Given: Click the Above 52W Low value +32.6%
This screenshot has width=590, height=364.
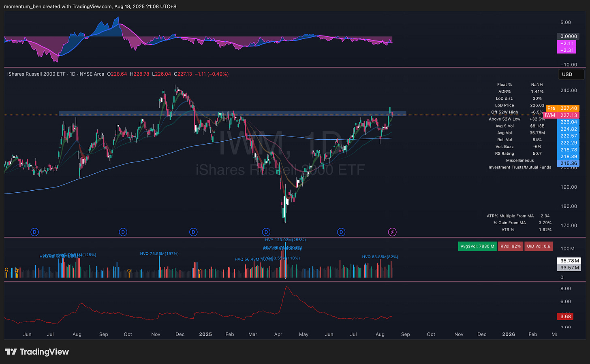Looking at the screenshot, I should coord(537,119).
